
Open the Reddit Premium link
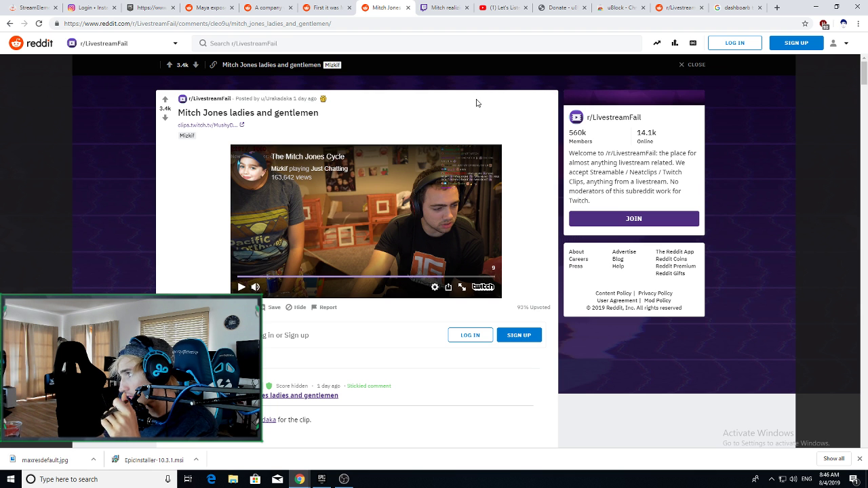tap(675, 266)
